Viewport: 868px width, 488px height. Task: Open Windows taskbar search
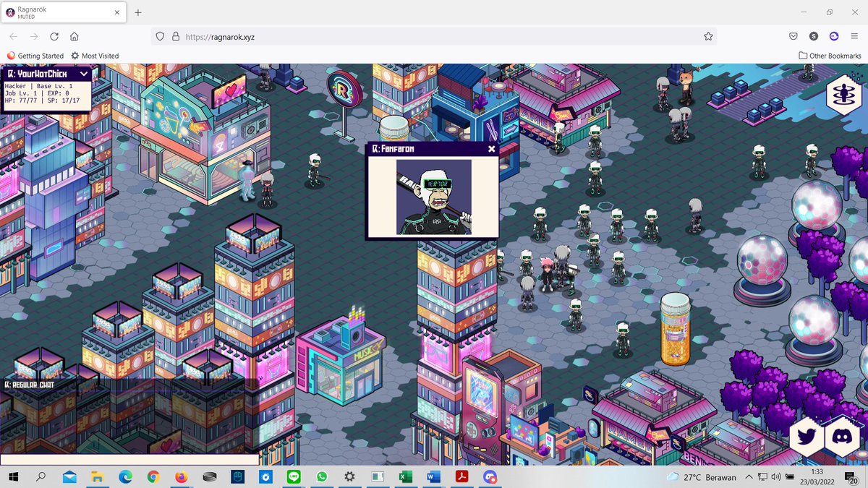(41, 477)
